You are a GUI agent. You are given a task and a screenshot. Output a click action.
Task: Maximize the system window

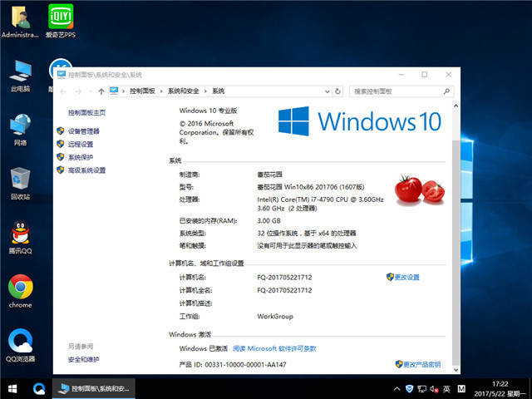[425, 75]
